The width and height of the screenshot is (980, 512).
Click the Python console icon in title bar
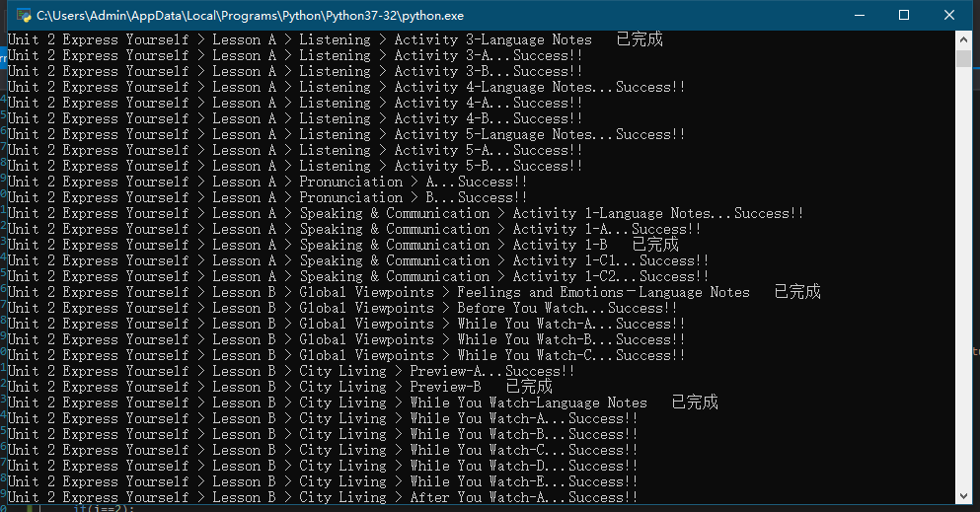(x=24, y=15)
